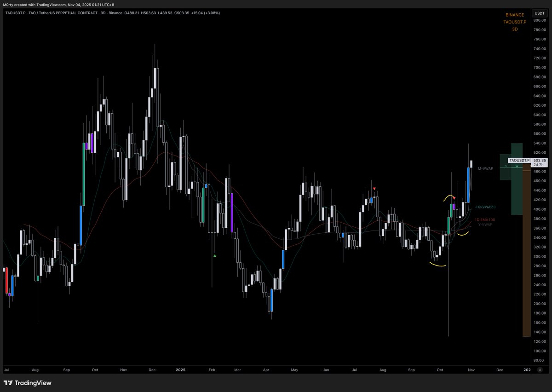Click the 80.00 price axis label

coord(539,360)
